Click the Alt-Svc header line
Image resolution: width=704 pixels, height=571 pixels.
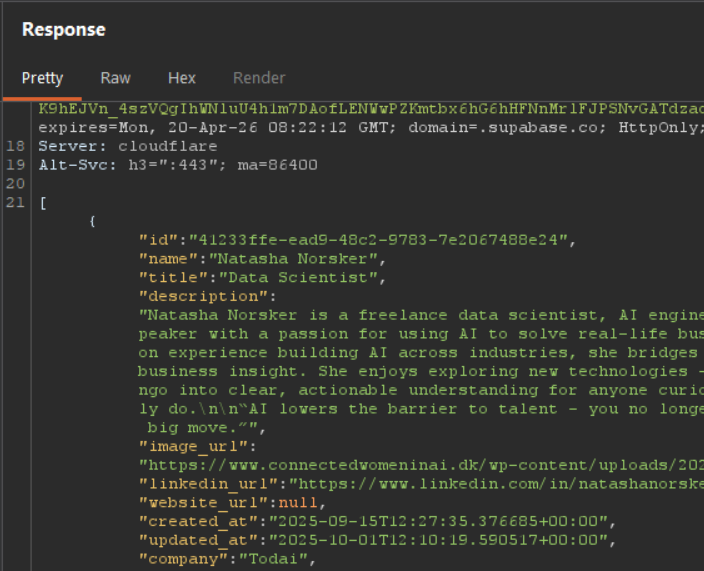[x=178, y=165]
